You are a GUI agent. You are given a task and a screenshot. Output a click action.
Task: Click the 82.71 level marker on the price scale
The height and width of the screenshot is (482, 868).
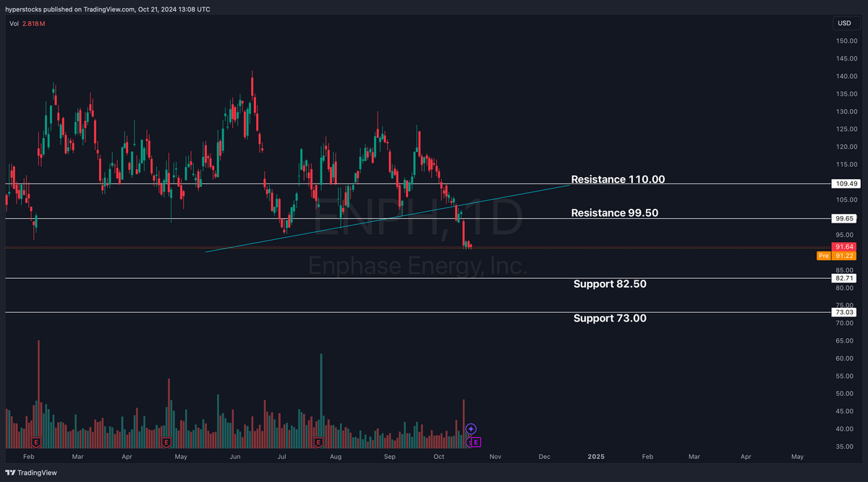843,277
